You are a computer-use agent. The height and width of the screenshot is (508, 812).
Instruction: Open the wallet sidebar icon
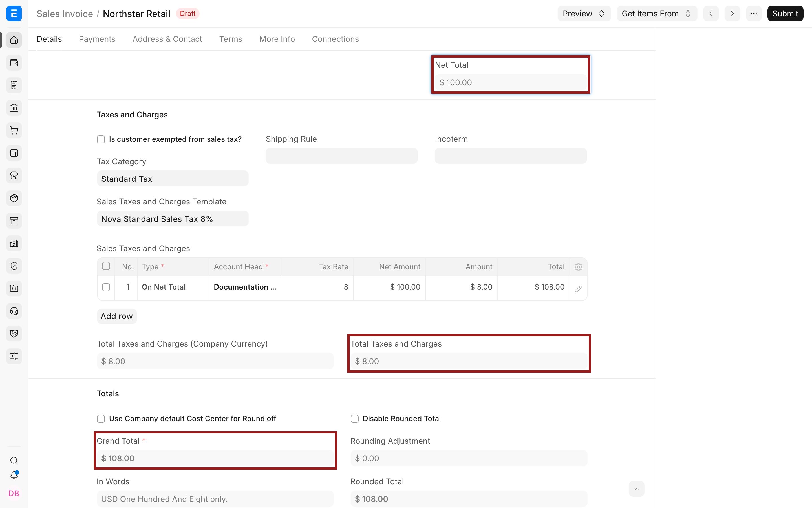point(14,63)
